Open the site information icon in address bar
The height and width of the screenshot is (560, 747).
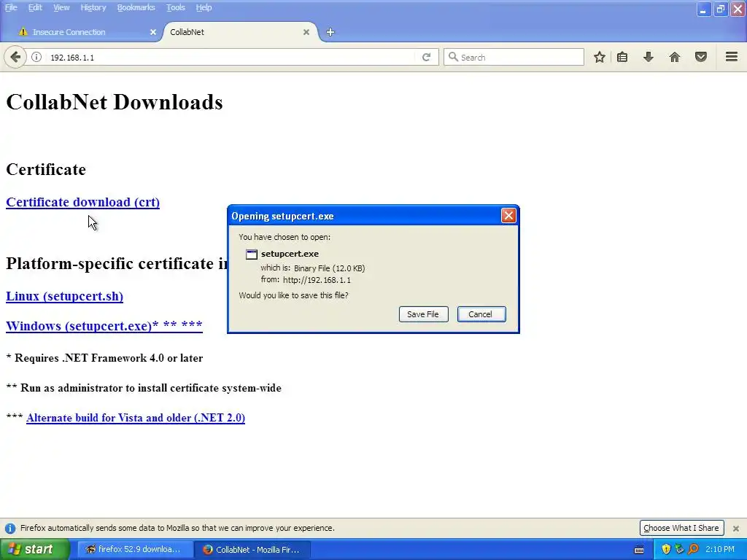pyautogui.click(x=36, y=57)
